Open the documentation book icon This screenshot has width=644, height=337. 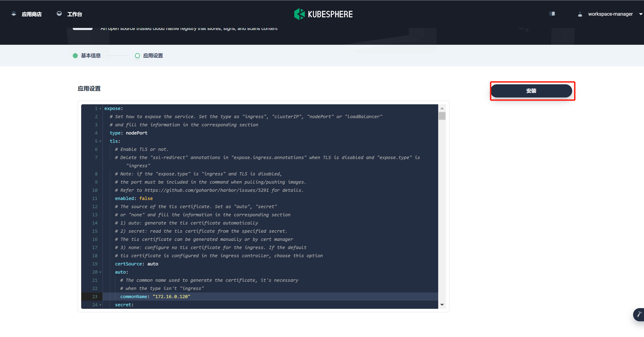click(552, 14)
